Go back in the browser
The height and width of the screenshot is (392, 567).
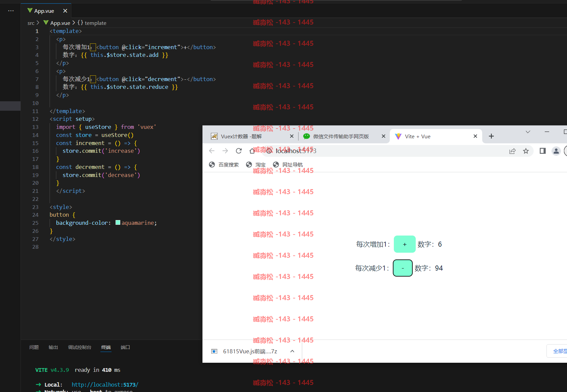212,151
